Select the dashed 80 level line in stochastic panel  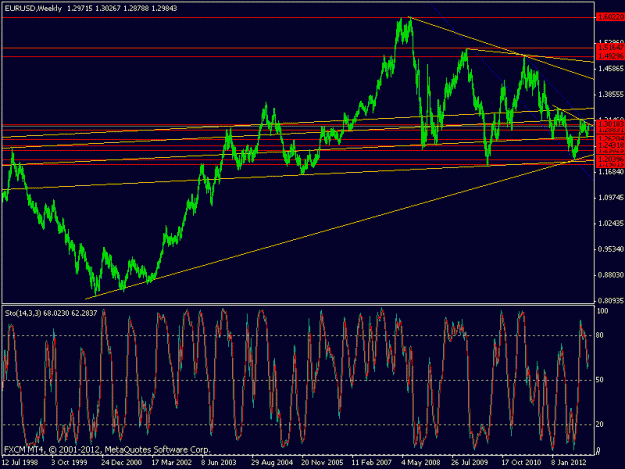[x=298, y=336]
